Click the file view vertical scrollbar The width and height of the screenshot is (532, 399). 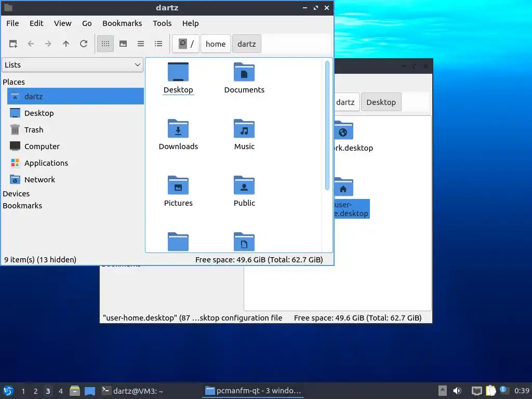point(327,126)
